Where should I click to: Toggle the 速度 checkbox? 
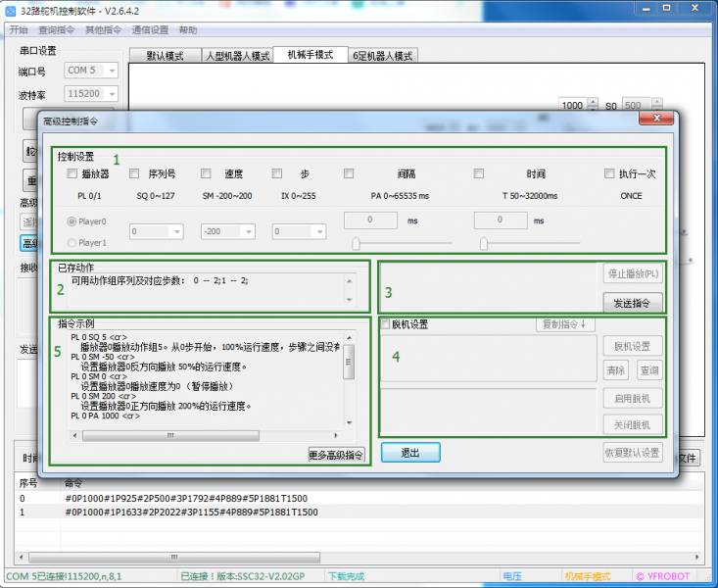pyautogui.click(x=206, y=174)
